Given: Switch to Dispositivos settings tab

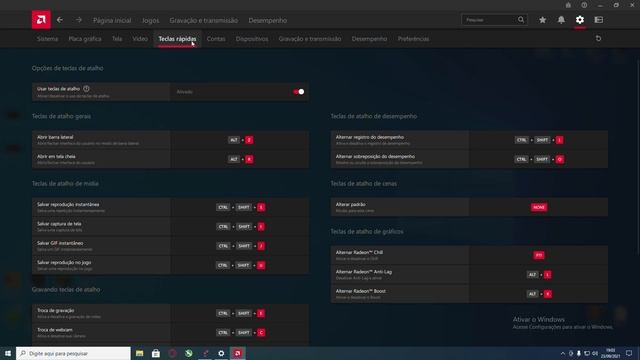Looking at the screenshot, I should pos(252,39).
